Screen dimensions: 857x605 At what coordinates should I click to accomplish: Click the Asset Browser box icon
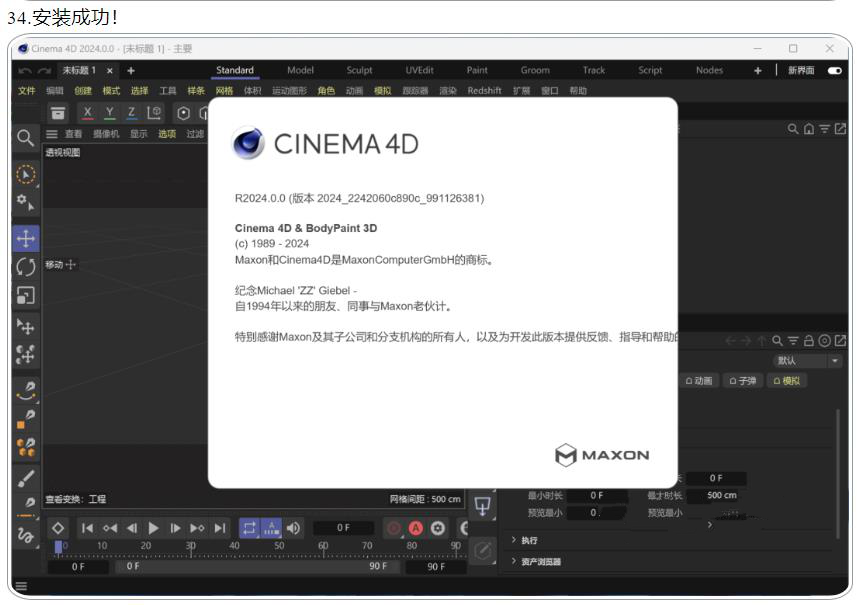tap(57, 113)
